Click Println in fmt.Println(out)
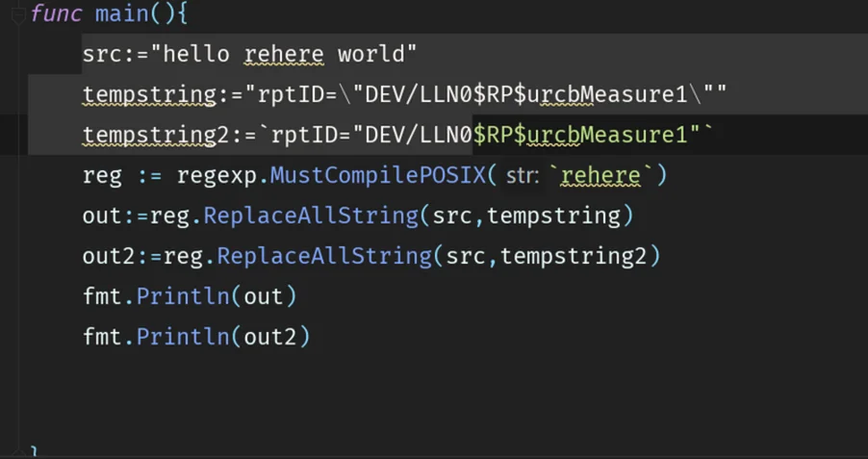Image resolution: width=868 pixels, height=459 pixels. coord(183,296)
